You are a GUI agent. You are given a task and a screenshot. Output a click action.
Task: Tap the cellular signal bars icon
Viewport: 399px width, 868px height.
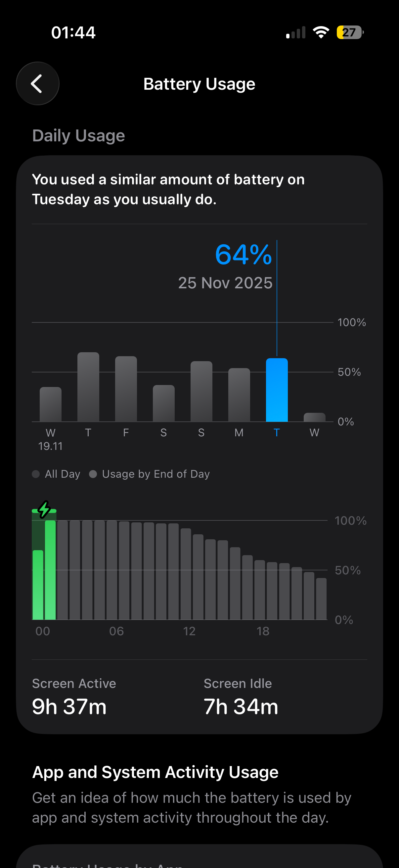click(x=296, y=33)
